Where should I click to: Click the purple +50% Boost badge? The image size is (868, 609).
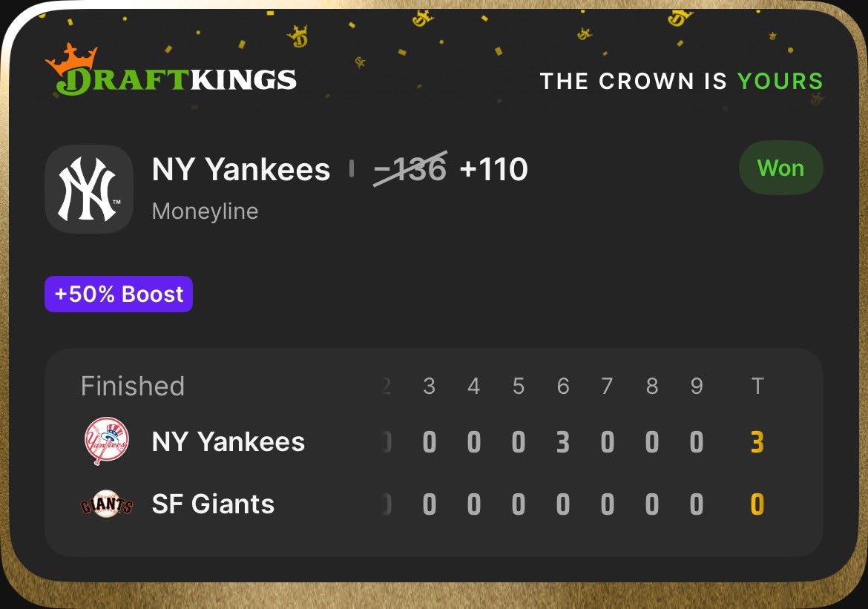point(119,294)
